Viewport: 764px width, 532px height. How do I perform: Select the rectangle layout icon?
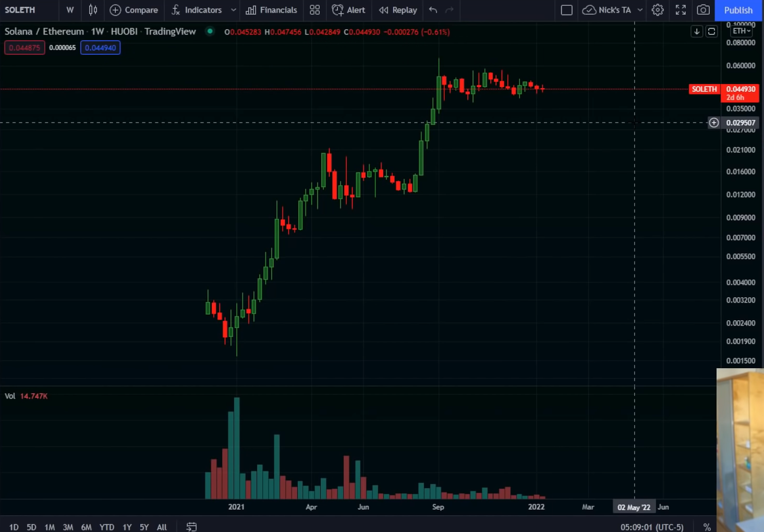567,10
